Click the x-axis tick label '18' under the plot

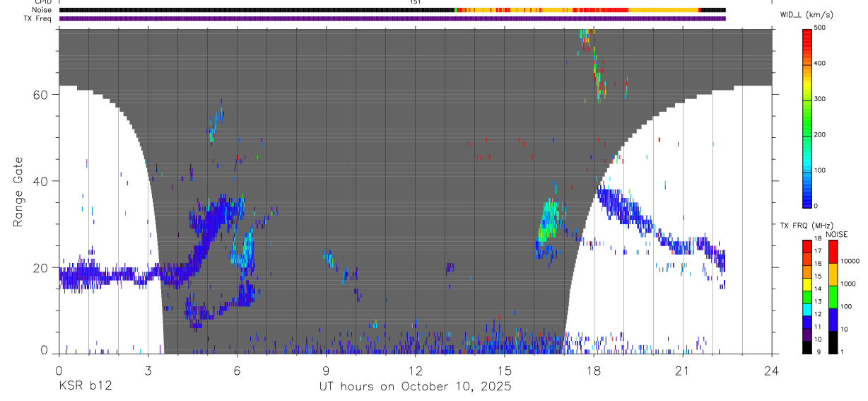pyautogui.click(x=593, y=369)
